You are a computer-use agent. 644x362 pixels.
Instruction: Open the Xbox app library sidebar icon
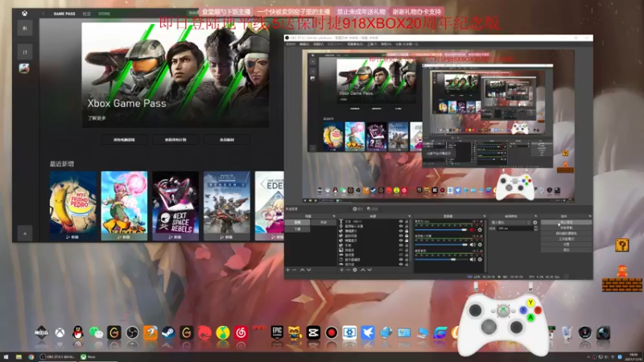pyautogui.click(x=25, y=28)
